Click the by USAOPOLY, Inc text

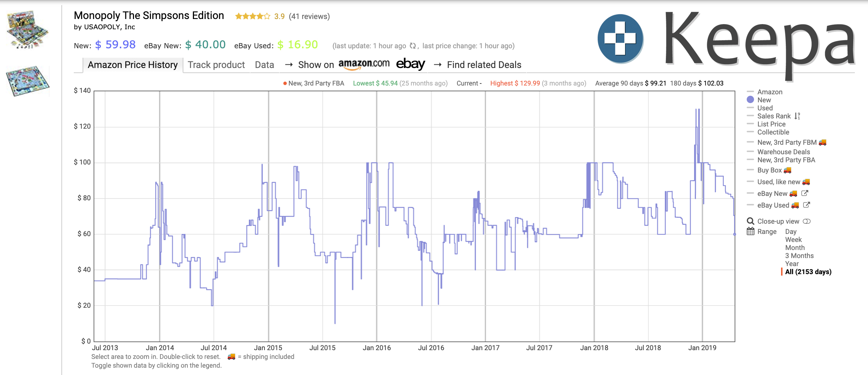click(x=104, y=27)
